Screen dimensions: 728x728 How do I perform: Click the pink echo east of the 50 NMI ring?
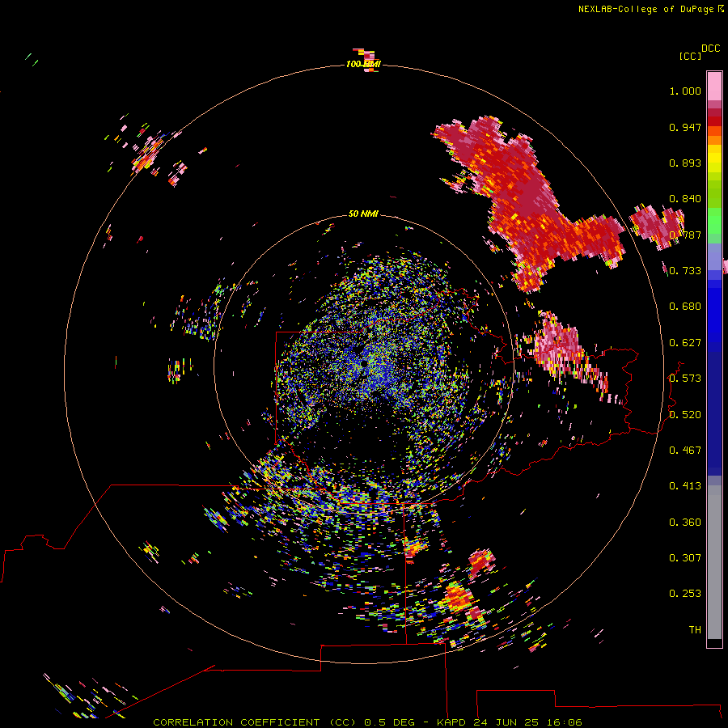click(x=560, y=346)
